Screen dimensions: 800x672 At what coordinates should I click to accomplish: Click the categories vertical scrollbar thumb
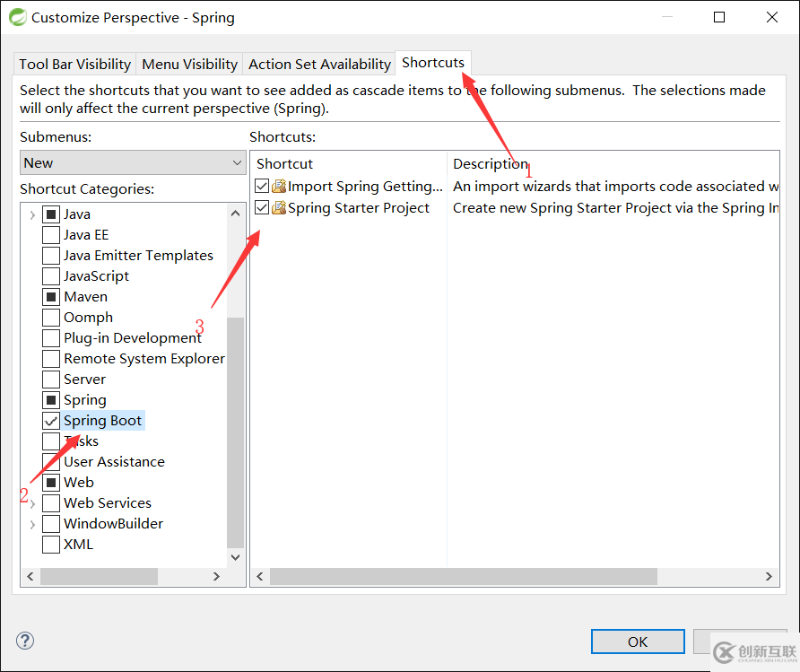235,432
